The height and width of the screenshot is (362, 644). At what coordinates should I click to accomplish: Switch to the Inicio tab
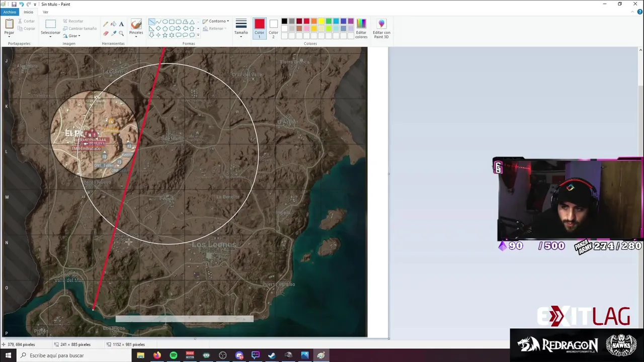point(28,12)
